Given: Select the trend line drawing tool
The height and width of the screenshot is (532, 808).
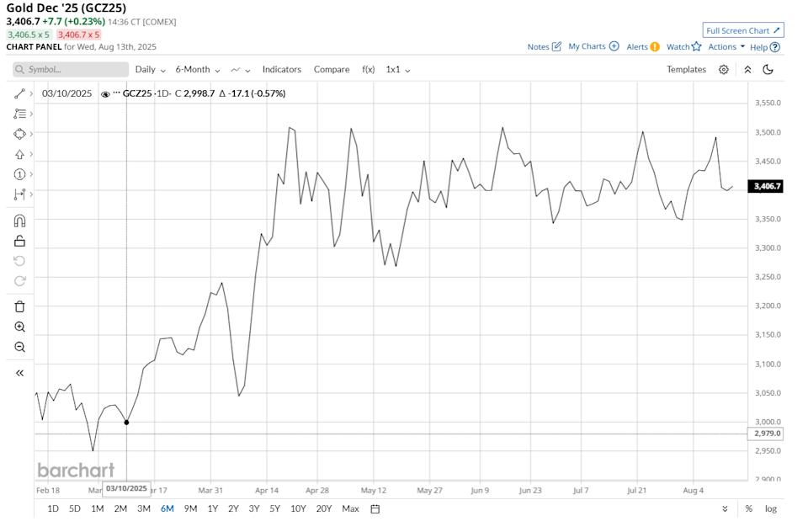Looking at the screenshot, I should [x=19, y=93].
